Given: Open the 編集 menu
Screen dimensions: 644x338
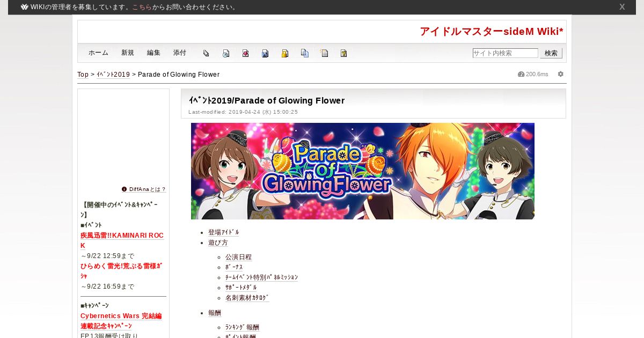Looking at the screenshot, I should pos(153,53).
